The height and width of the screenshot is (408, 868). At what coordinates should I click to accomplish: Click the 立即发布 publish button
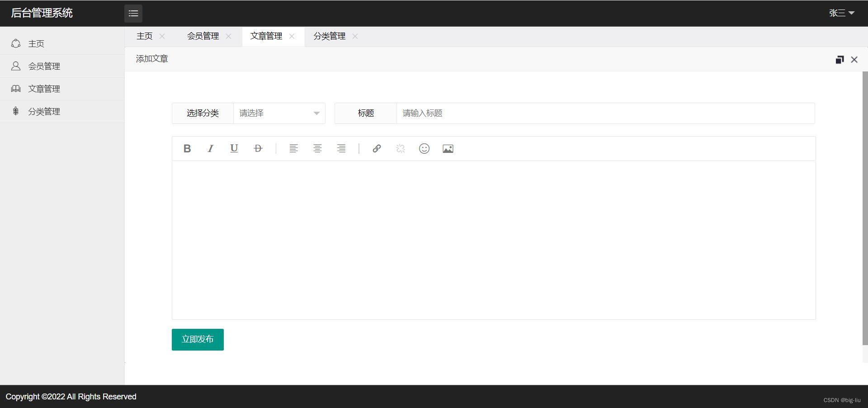tap(198, 339)
